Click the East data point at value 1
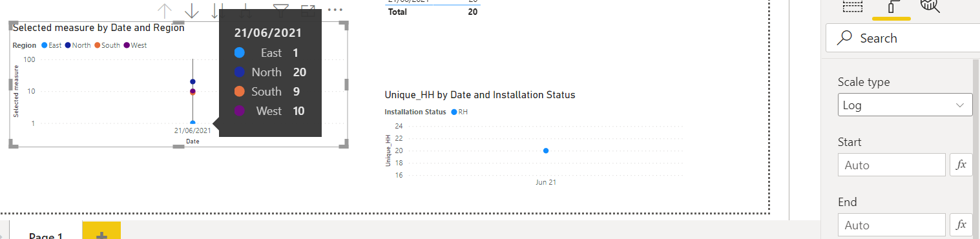 (x=193, y=123)
